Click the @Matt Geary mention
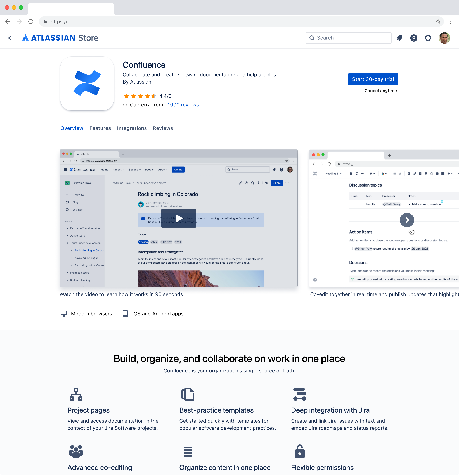The height and width of the screenshot is (476, 459). (x=391, y=204)
